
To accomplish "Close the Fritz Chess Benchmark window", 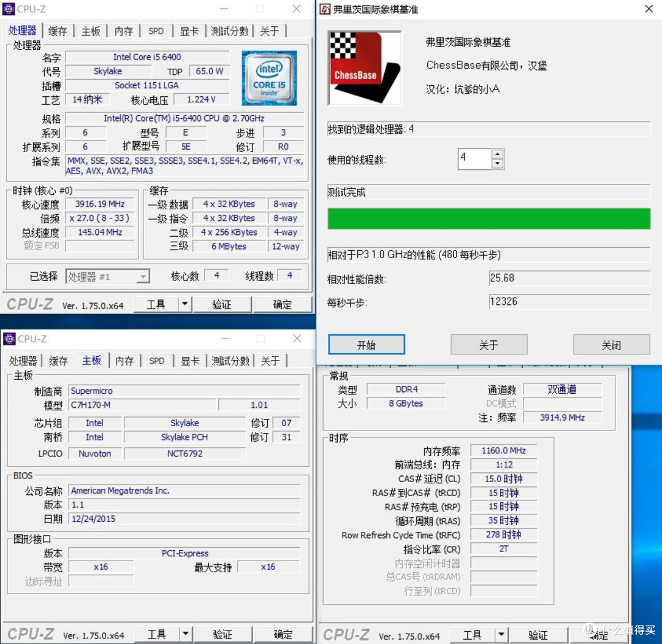I will pyautogui.click(x=649, y=9).
